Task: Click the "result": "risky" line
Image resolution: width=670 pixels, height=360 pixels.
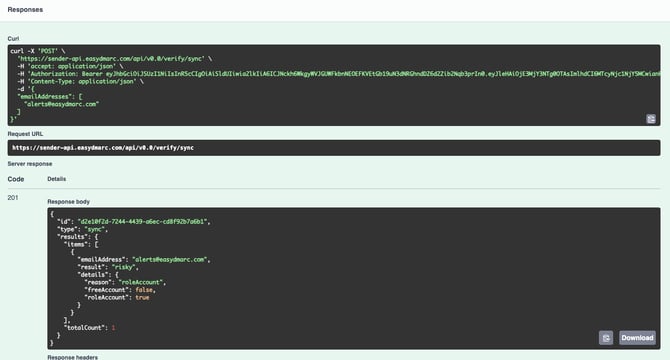Action: [108, 267]
